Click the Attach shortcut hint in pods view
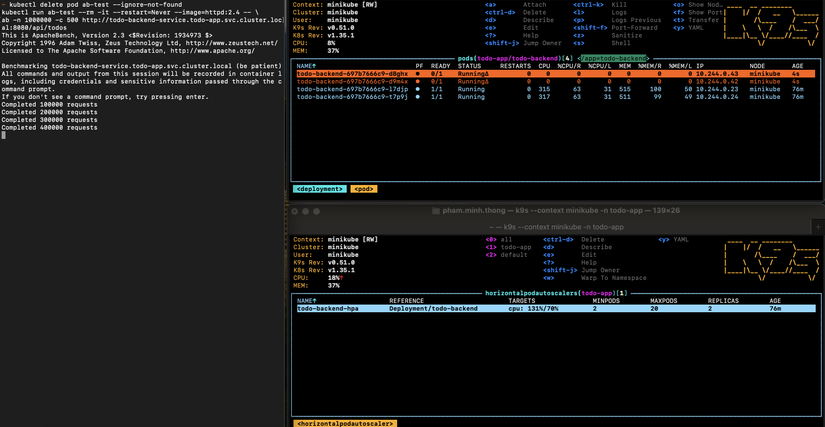Image resolution: width=825 pixels, height=427 pixels. tap(535, 5)
